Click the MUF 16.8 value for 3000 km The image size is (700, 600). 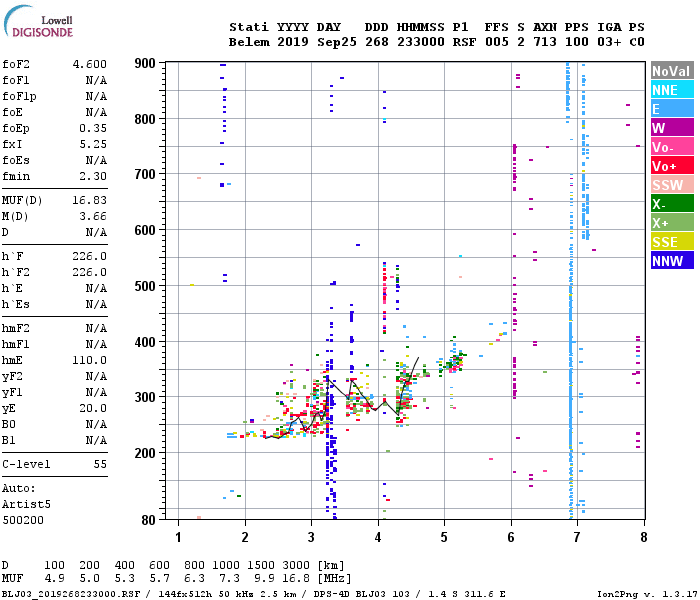(x=296, y=579)
